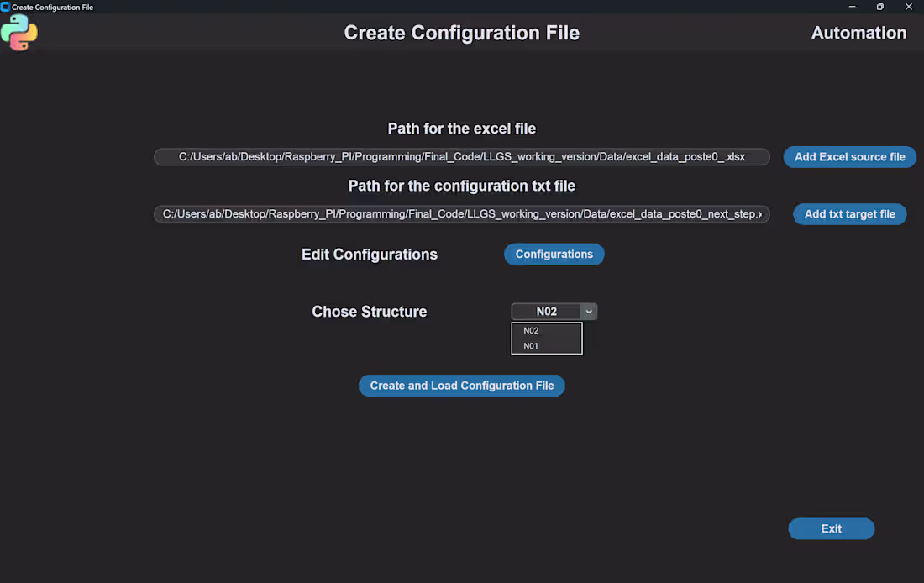Screen dimensions: 924x583
Task: Open the structure dropdown arrow
Action: click(x=588, y=311)
